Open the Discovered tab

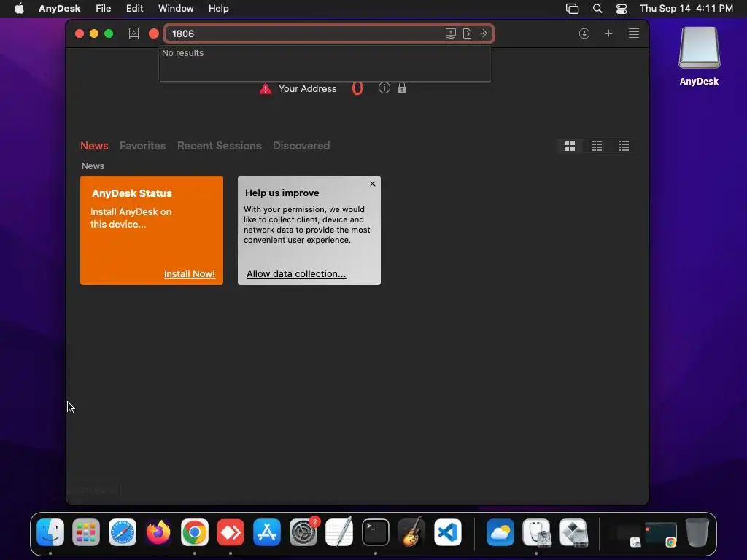click(301, 146)
